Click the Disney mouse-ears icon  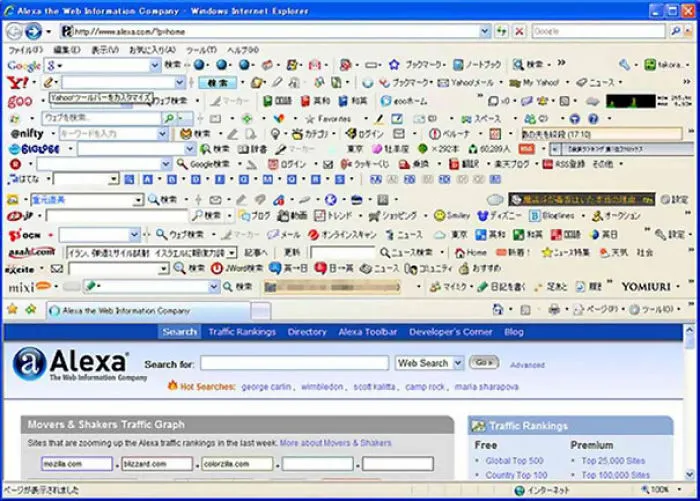483,216
